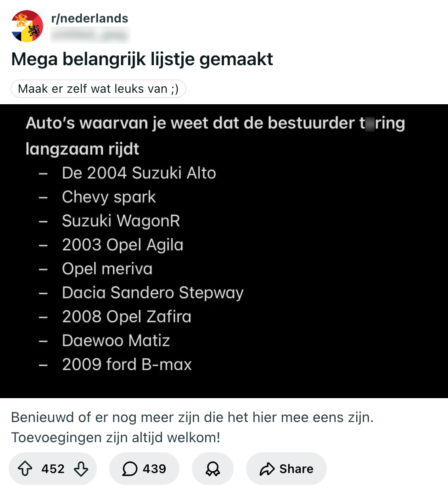Toggle your upvote on the post

tap(25, 469)
